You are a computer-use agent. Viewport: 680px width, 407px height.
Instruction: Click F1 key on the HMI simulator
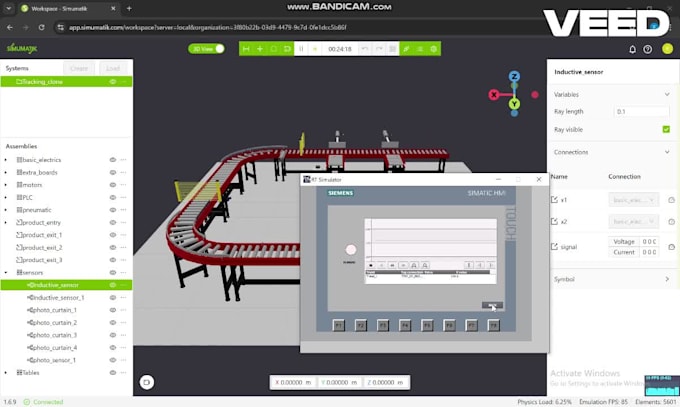coord(339,325)
